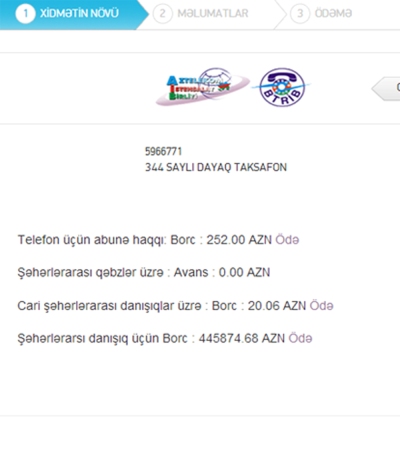
Task: Click the Telefon üçün abunə haqqı label
Action: click(92, 240)
